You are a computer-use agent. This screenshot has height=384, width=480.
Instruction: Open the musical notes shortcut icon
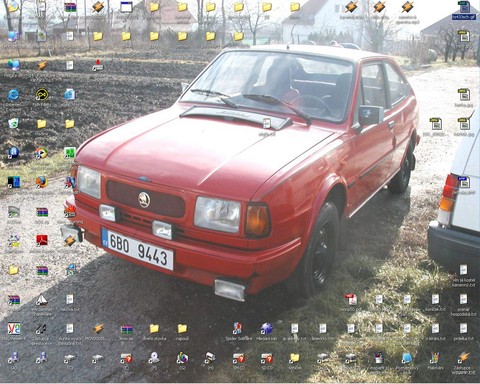[42, 329]
